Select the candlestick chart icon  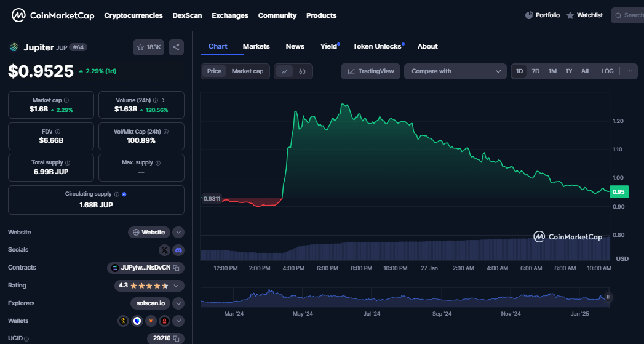(x=302, y=71)
